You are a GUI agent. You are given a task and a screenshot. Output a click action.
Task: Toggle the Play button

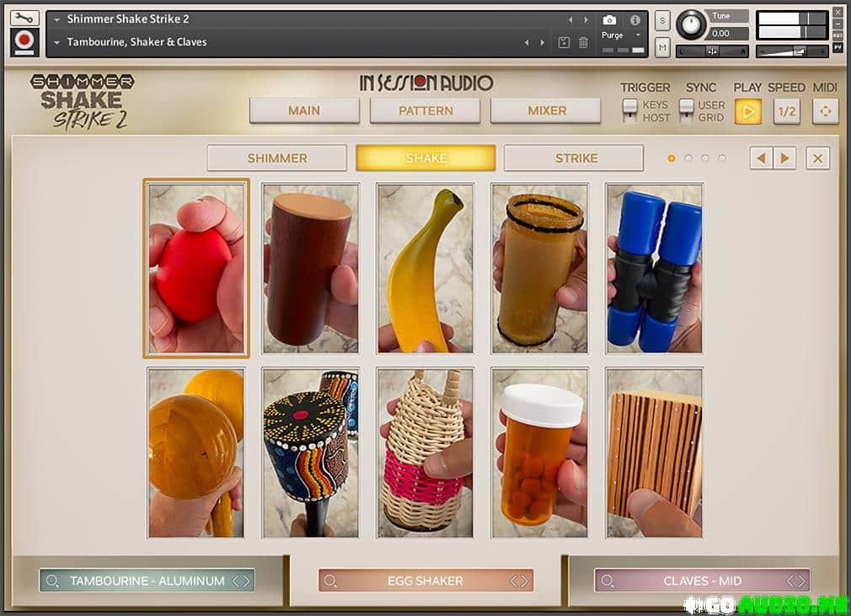click(748, 112)
